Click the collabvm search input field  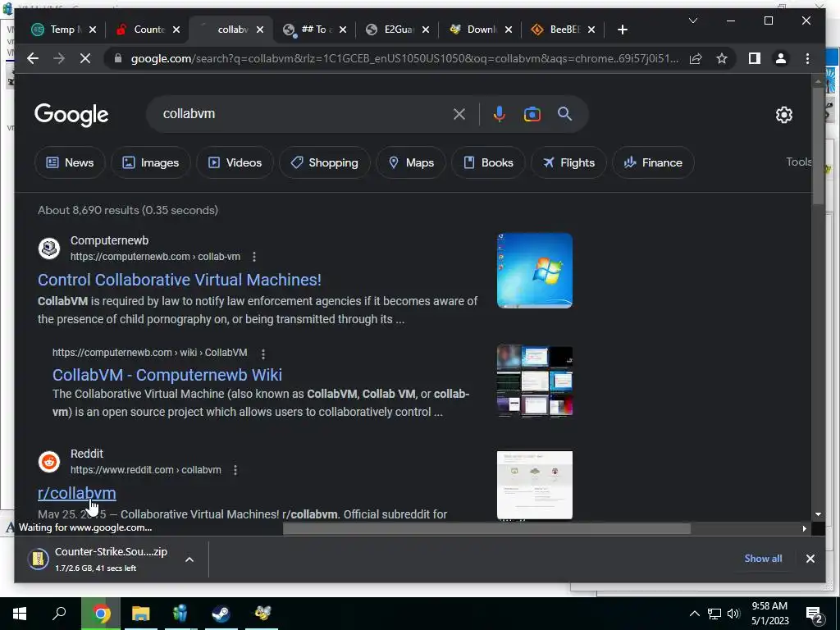305,113
